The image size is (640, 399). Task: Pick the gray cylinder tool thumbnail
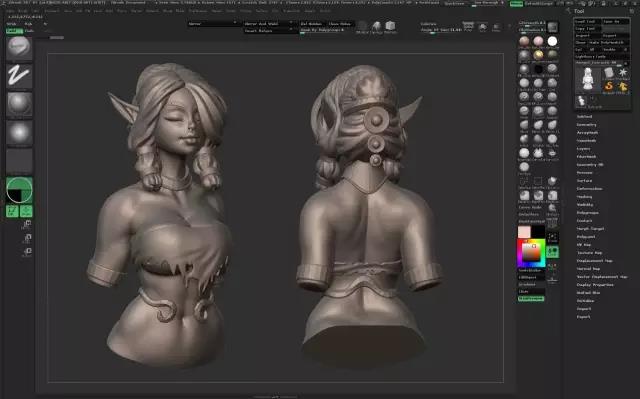pos(609,73)
